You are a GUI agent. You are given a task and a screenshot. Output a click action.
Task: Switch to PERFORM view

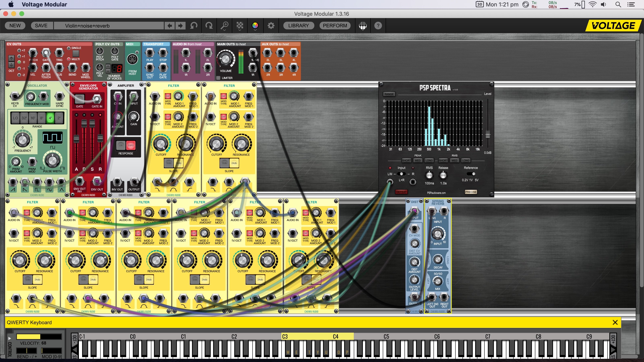point(335,26)
